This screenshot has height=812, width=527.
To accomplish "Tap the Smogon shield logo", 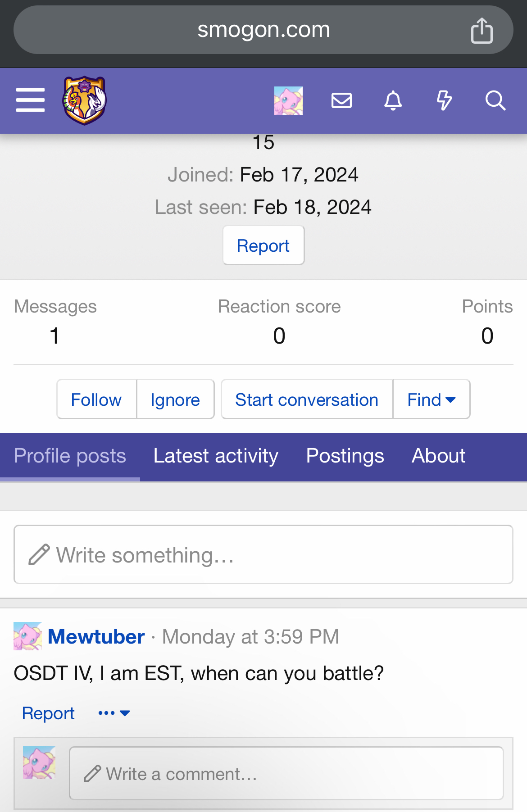I will (x=84, y=100).
